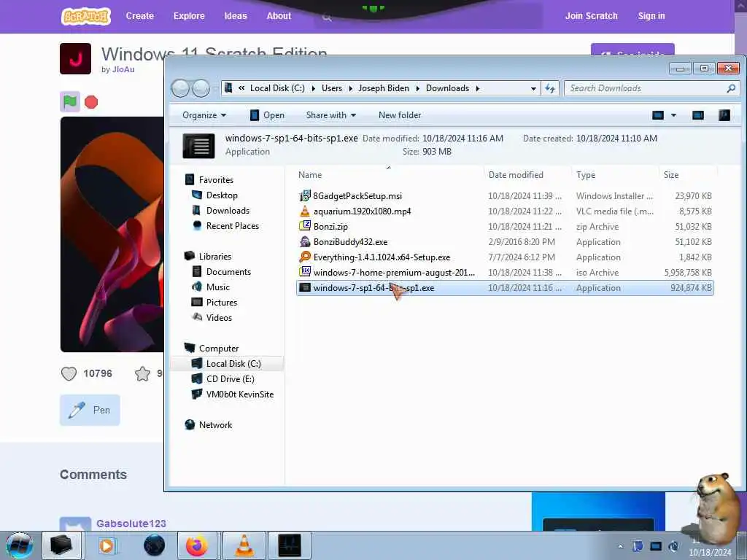Click the heart love icon on Scratch
Screen dimensions: 747x560
click(69, 374)
